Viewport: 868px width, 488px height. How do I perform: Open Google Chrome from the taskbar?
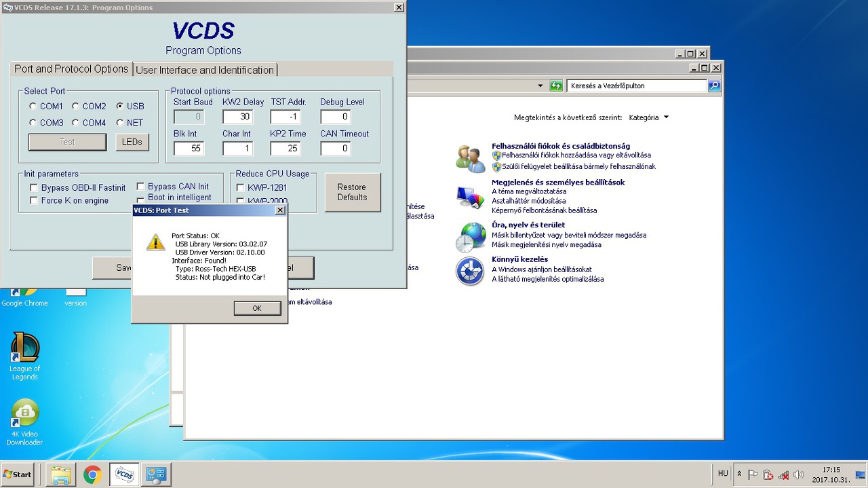[x=92, y=474]
